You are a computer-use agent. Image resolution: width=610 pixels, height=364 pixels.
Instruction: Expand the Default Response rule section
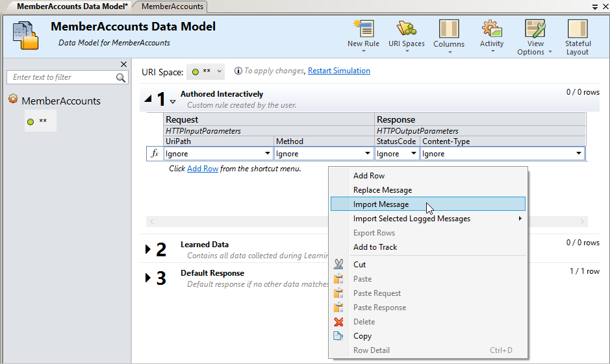(x=148, y=278)
